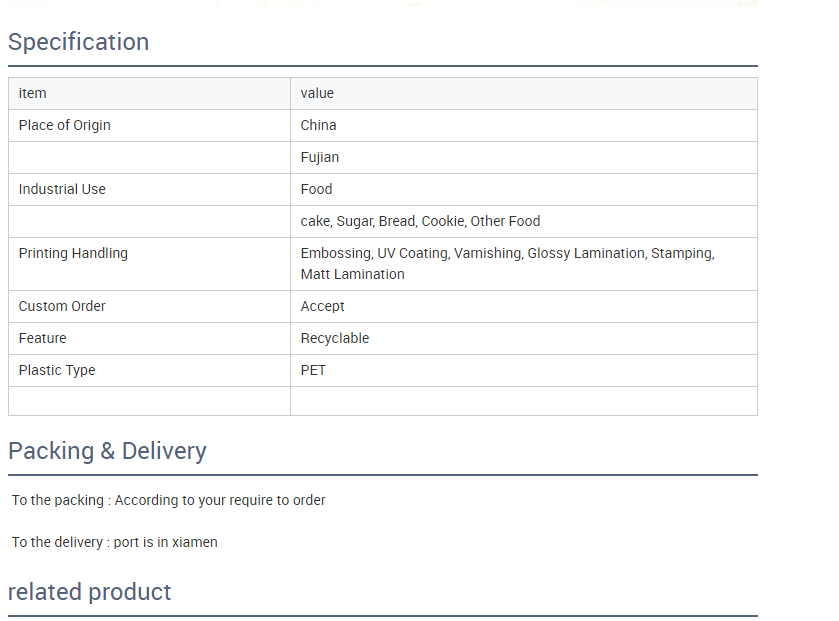Click the Recyclable value
Image resolution: width=839 pixels, height=621 pixels.
(334, 338)
